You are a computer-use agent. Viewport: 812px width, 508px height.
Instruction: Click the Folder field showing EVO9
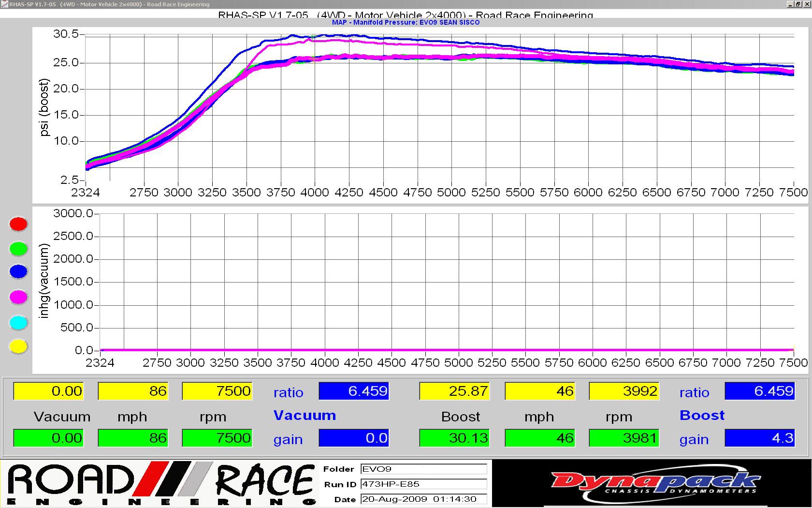click(x=423, y=469)
